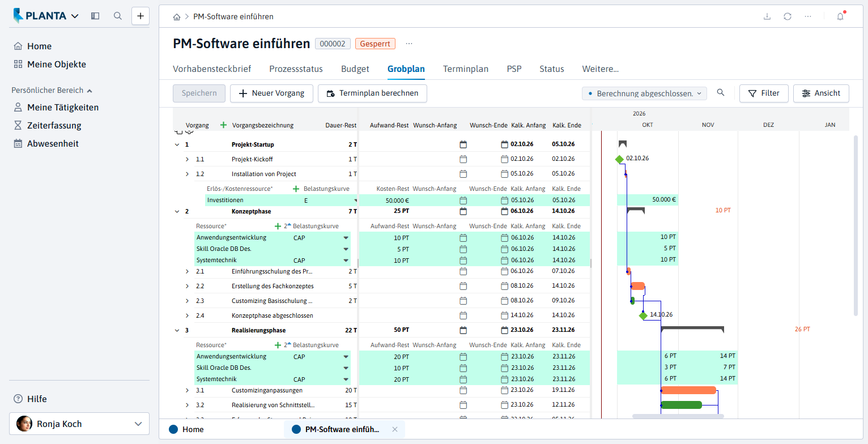Click the home breadcrumb icon
Viewport: 868px width, 444px height.
(x=177, y=17)
